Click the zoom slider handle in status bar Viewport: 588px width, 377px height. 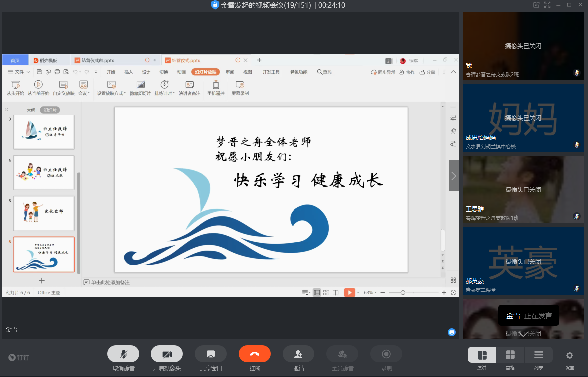point(403,293)
